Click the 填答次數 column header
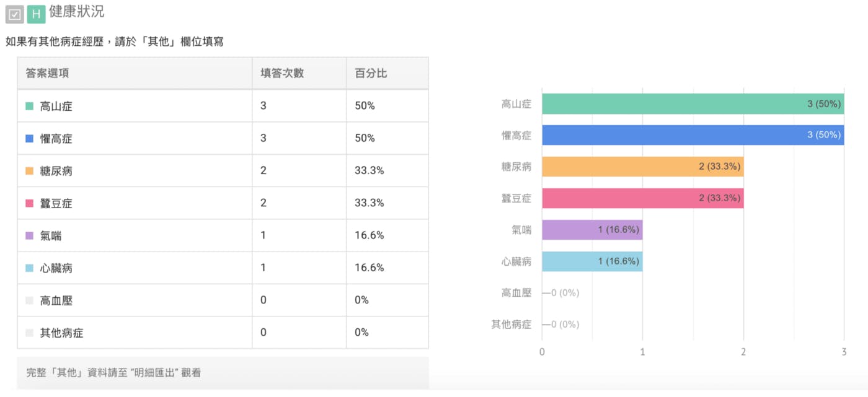Image resolution: width=868 pixels, height=397 pixels. 282,73
